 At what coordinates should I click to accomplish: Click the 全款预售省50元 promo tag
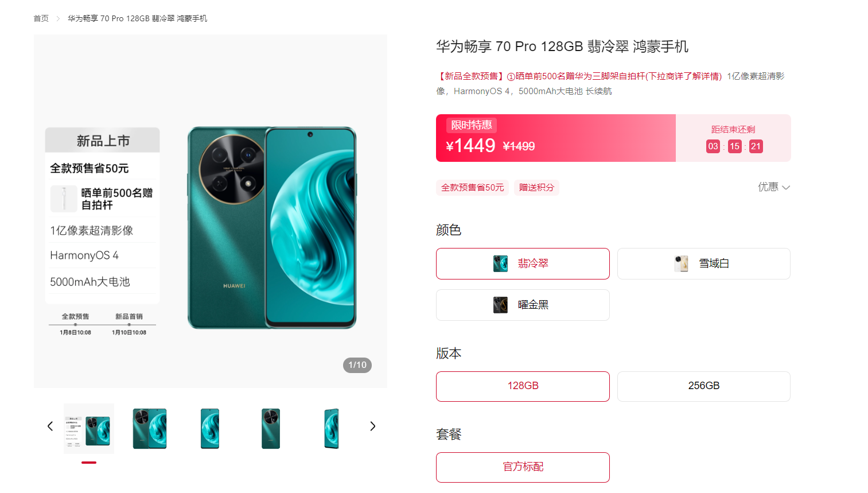point(472,188)
